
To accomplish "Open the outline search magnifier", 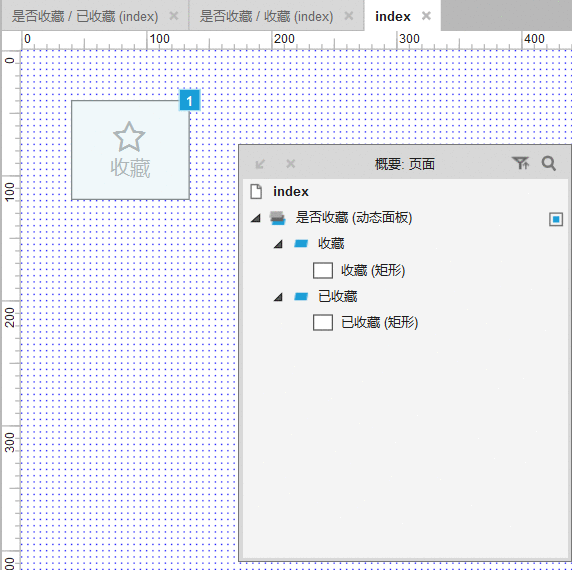I will (549, 163).
